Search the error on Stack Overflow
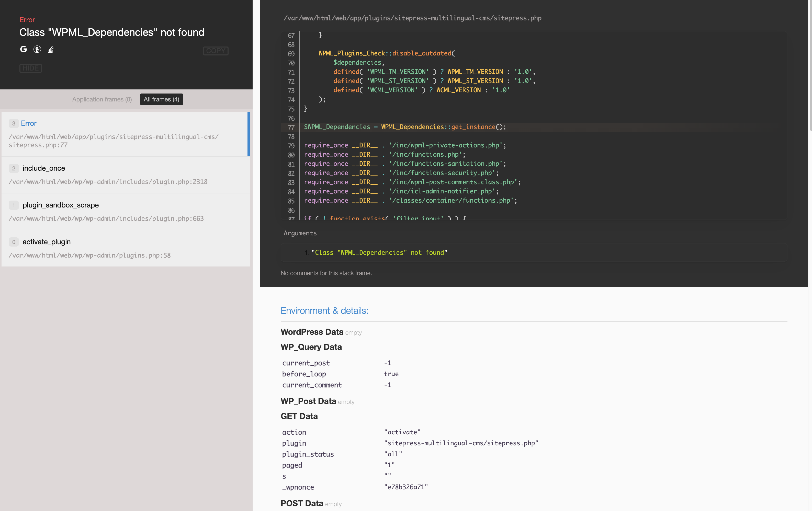Image resolution: width=812 pixels, height=511 pixels. pos(51,50)
